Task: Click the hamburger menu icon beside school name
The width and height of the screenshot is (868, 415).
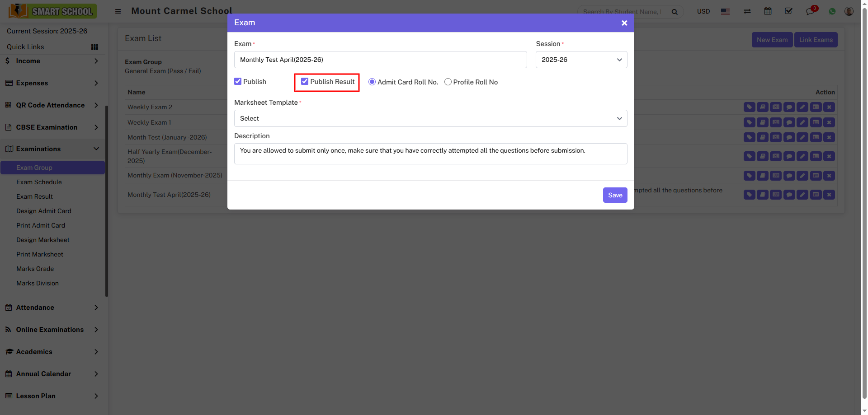Action: pyautogui.click(x=118, y=11)
